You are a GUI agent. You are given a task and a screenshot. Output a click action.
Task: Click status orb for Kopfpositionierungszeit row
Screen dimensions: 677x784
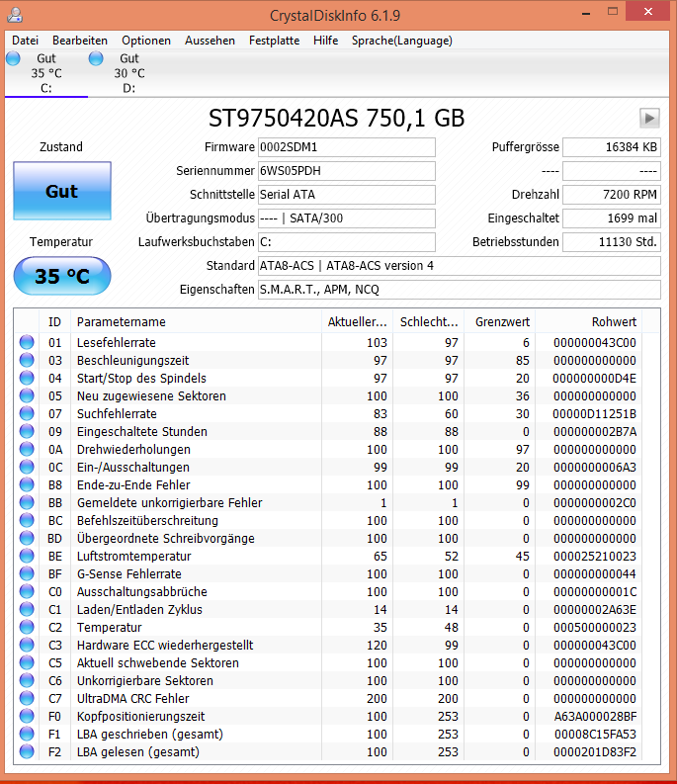[x=27, y=717]
